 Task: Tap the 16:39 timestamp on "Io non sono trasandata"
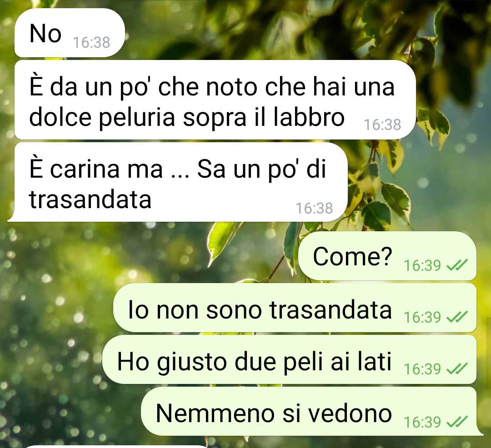[422, 317]
